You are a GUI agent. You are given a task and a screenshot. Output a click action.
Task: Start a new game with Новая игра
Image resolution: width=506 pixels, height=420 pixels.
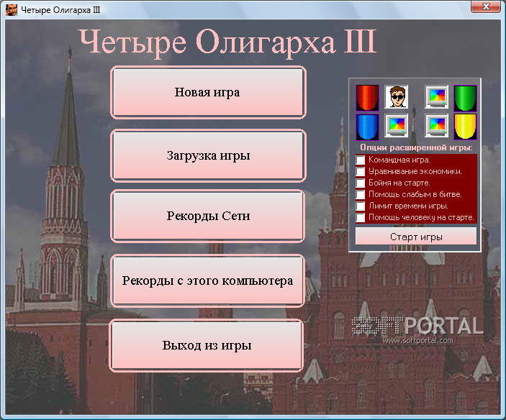point(208,93)
